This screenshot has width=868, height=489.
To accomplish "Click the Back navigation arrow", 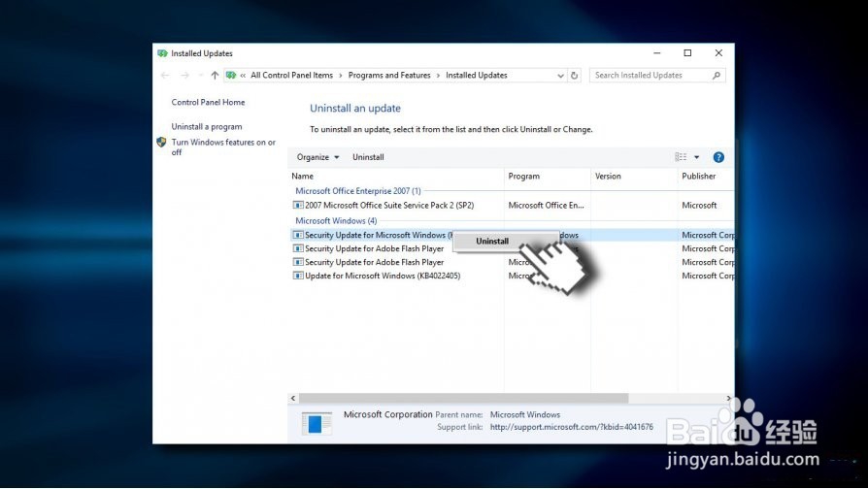I will click(165, 76).
